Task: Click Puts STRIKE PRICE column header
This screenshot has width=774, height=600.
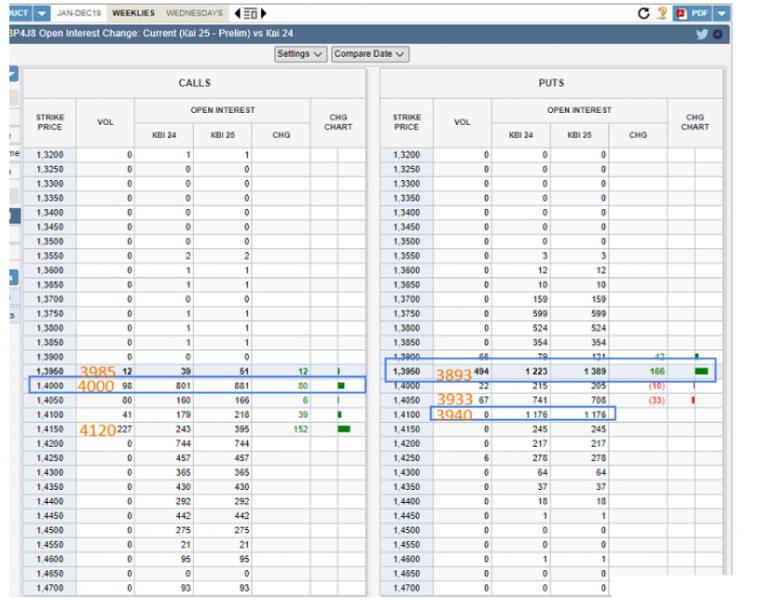Action: [407, 122]
